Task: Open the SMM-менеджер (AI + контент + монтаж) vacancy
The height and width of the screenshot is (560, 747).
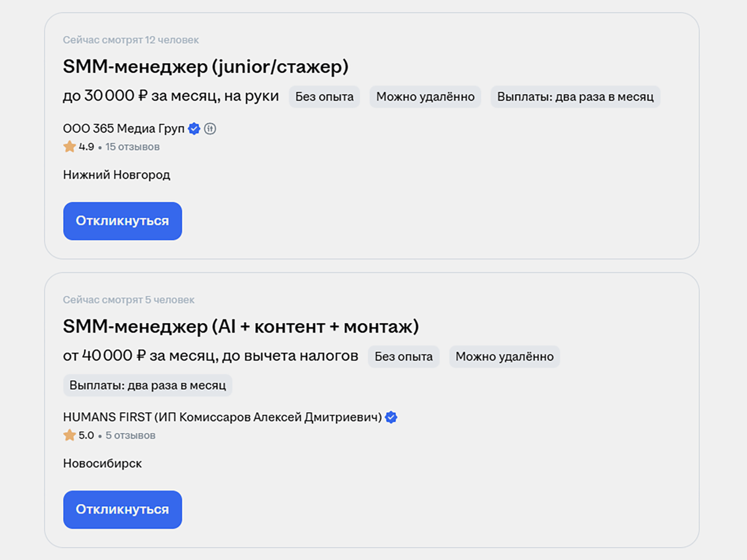Action: tap(241, 326)
